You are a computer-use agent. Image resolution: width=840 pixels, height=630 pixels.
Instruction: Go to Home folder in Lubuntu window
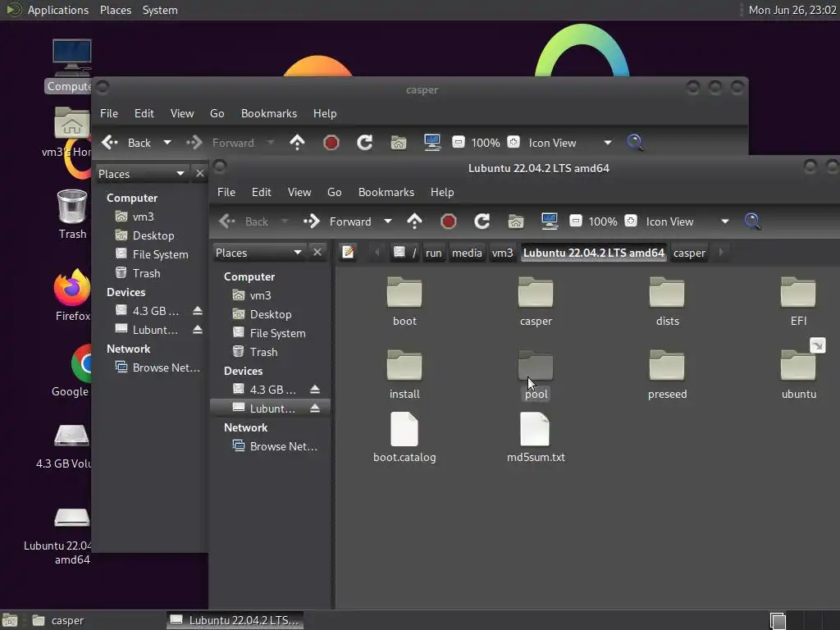coord(516,221)
